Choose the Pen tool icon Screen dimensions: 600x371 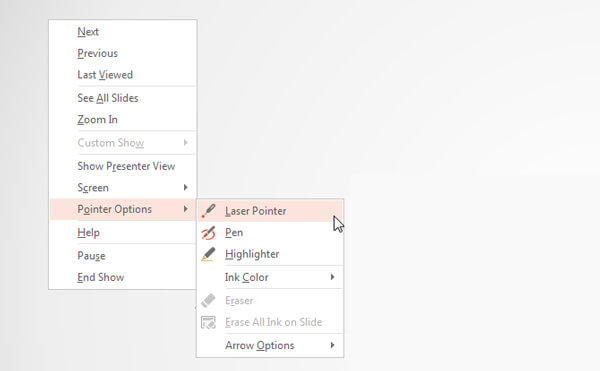tap(209, 233)
